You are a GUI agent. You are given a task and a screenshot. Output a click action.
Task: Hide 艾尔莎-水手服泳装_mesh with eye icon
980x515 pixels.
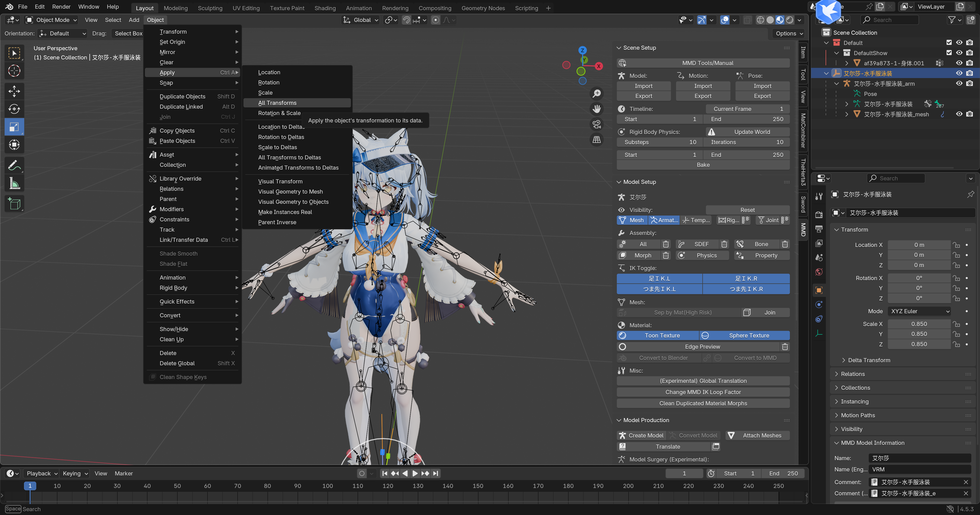tap(959, 114)
